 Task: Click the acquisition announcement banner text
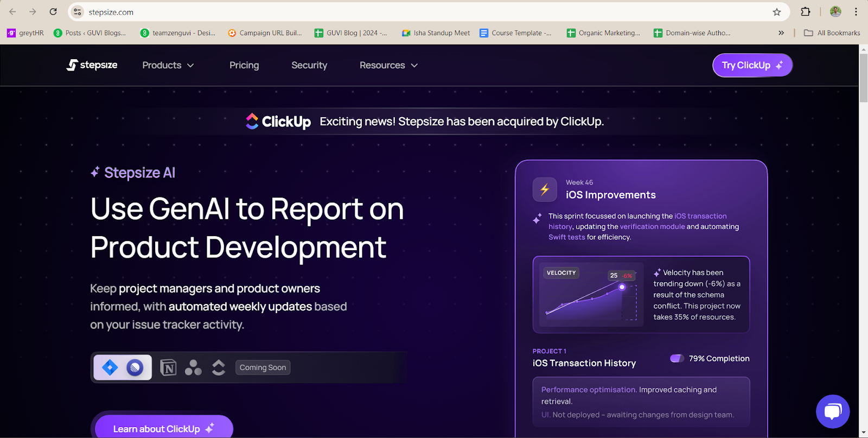point(462,122)
